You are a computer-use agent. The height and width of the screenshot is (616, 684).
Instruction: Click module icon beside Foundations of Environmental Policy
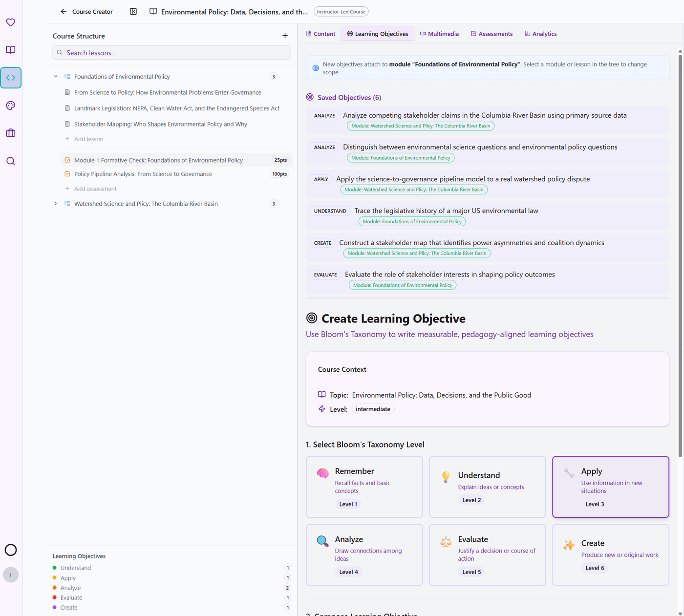(x=67, y=77)
